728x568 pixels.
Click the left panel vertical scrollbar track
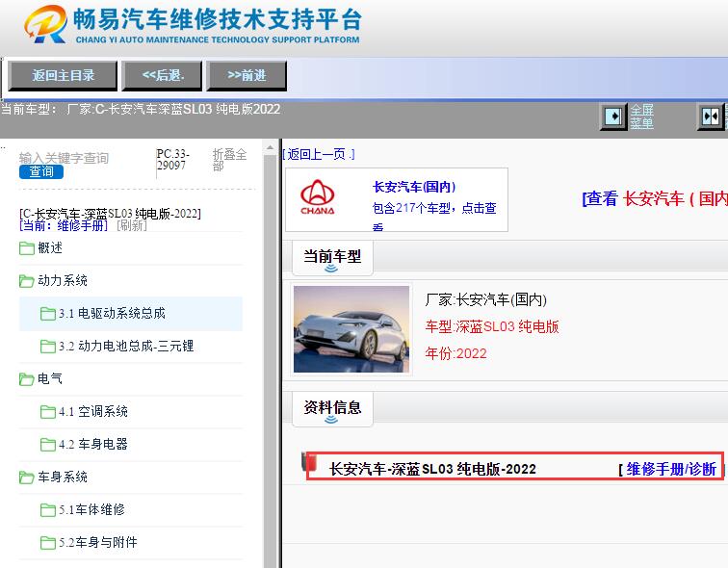(x=271, y=362)
